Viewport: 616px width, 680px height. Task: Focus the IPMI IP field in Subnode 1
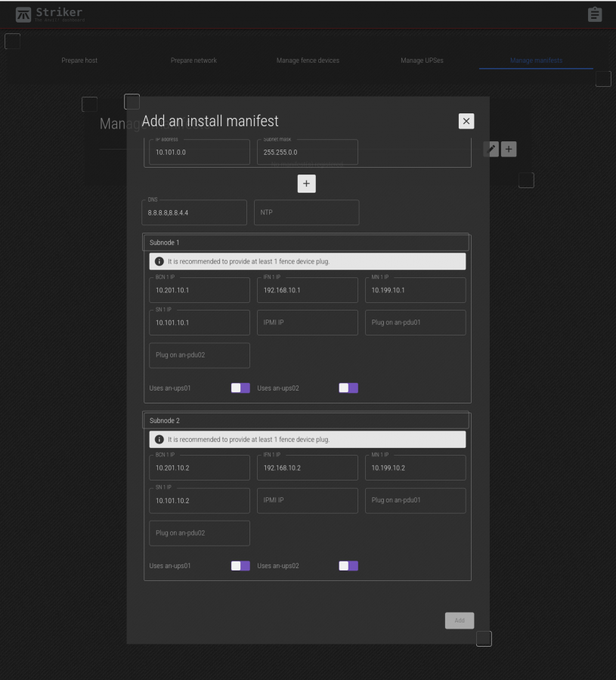coord(307,323)
